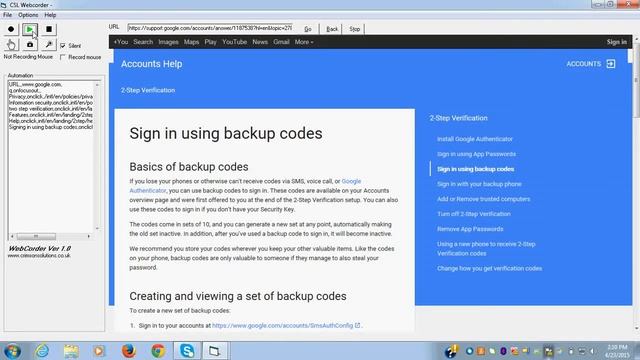Viewport: 640px width, 360px height.
Task: Click the help question-mark tray icon
Action: pyautogui.click(x=452, y=351)
